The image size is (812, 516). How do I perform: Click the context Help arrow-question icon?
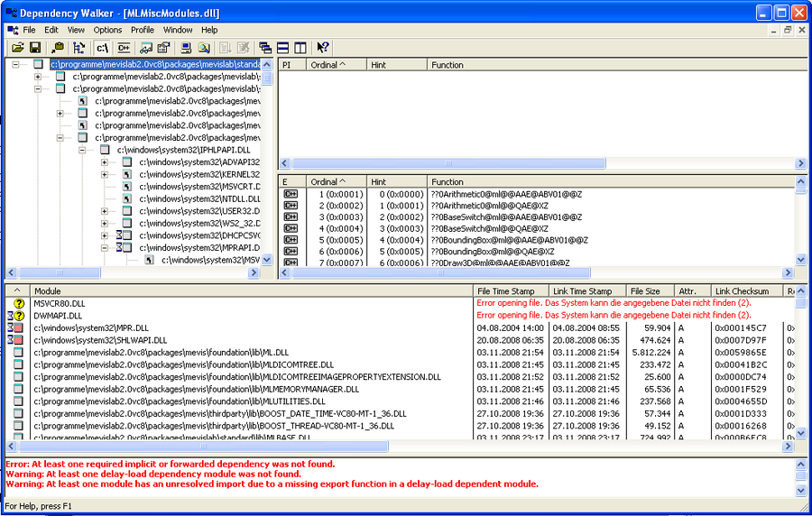(x=323, y=48)
